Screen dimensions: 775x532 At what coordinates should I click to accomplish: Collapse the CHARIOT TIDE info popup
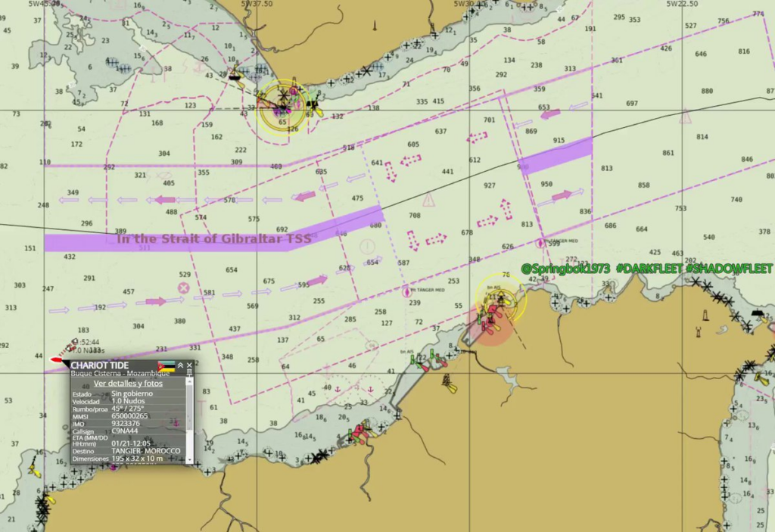tap(180, 366)
